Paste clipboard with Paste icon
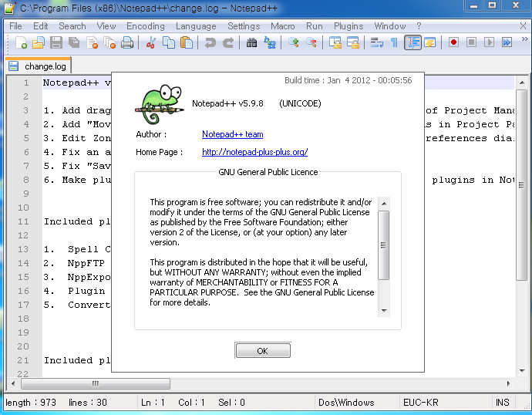Screen dimensions: 532x415 187,42
